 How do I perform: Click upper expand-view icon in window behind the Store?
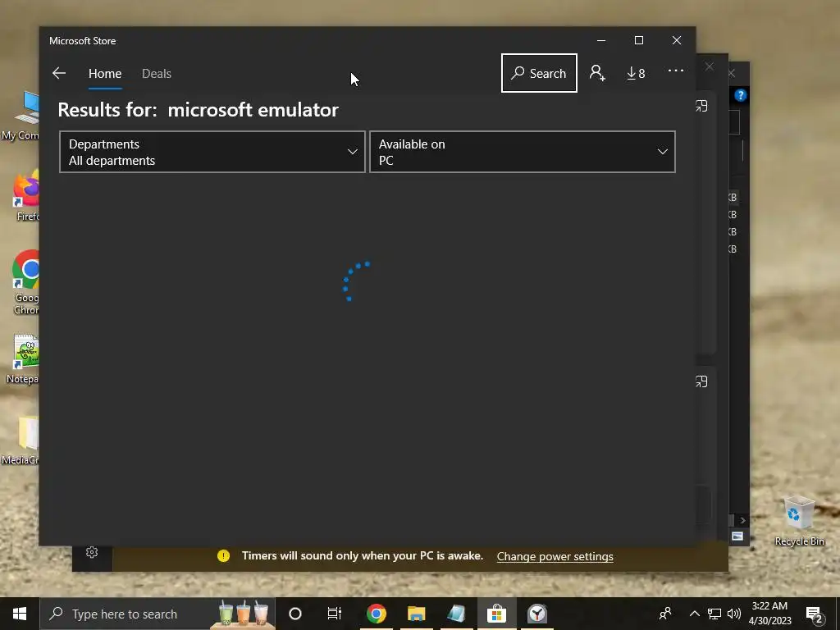tap(701, 106)
